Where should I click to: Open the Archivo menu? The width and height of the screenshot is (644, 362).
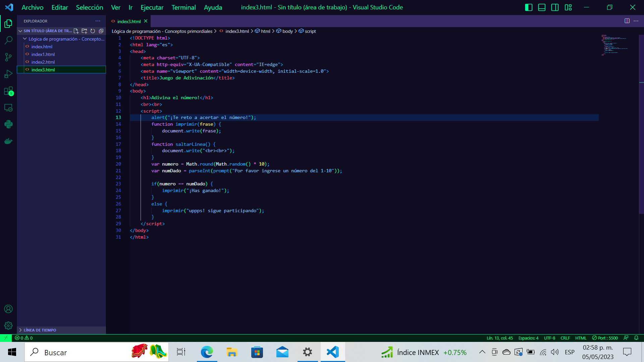pos(33,7)
